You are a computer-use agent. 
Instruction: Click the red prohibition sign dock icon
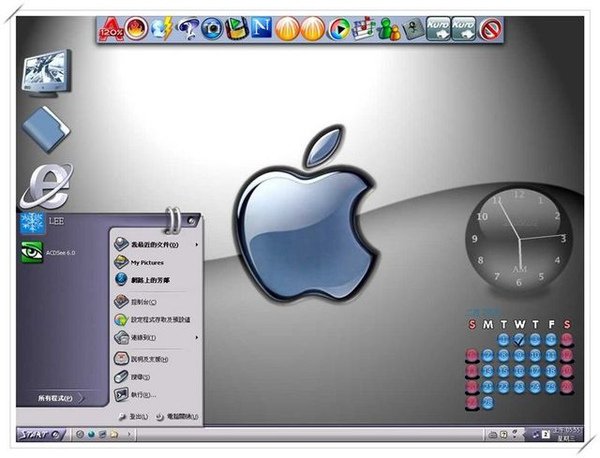(x=490, y=29)
